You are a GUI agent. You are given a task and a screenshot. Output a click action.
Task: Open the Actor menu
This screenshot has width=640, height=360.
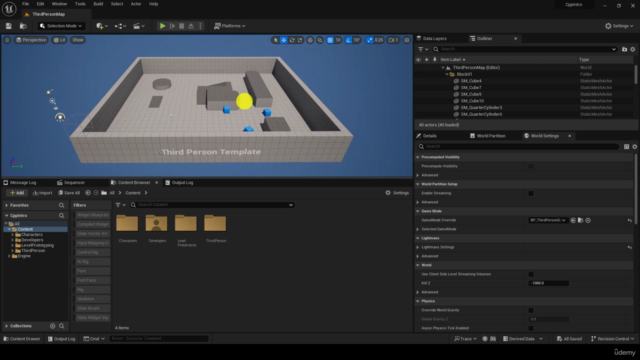[x=136, y=4]
